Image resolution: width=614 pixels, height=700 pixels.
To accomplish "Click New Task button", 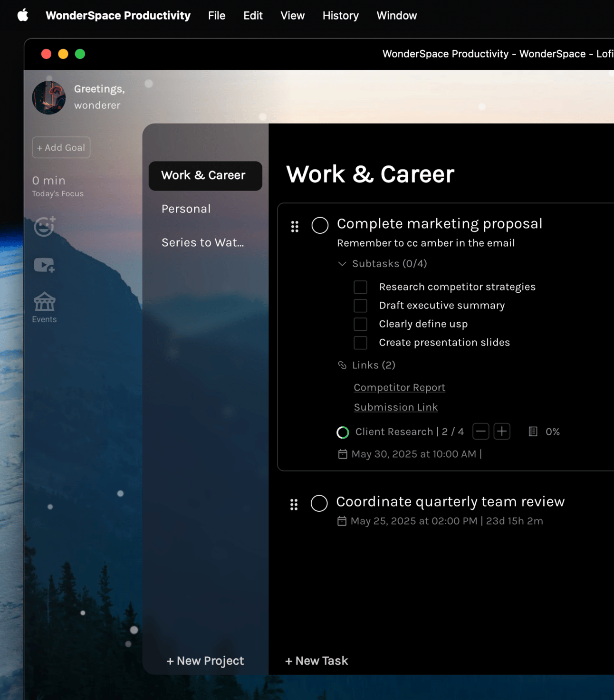I will pos(317,661).
